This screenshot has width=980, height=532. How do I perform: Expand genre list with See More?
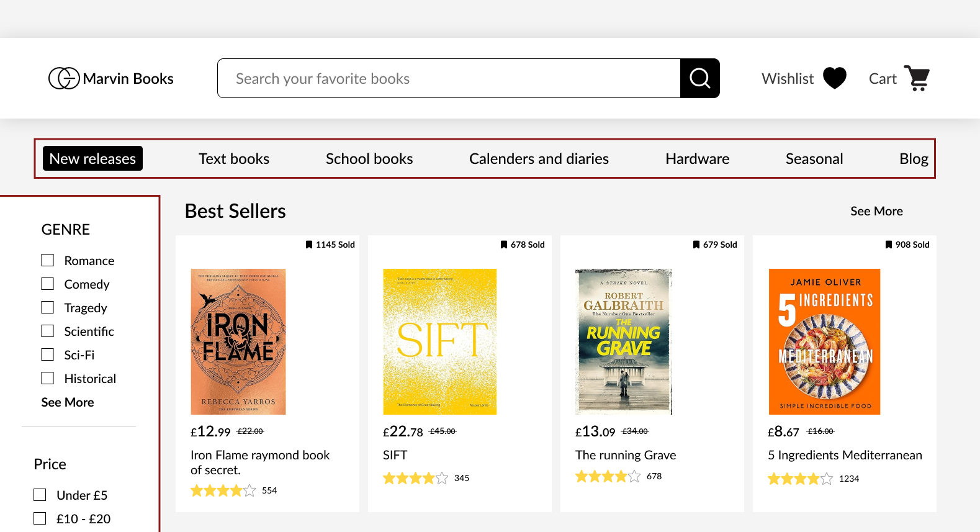click(x=68, y=402)
